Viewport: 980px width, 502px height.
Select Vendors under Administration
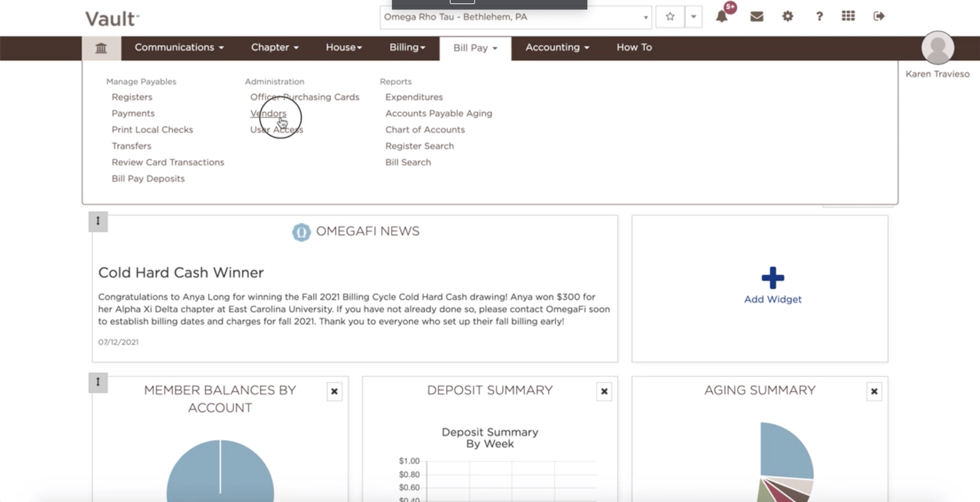click(x=268, y=113)
